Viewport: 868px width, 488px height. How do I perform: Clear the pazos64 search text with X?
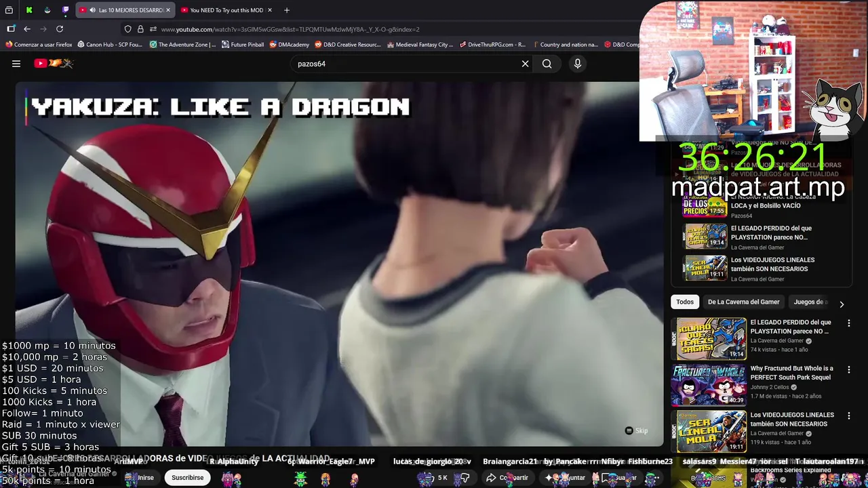click(x=525, y=64)
